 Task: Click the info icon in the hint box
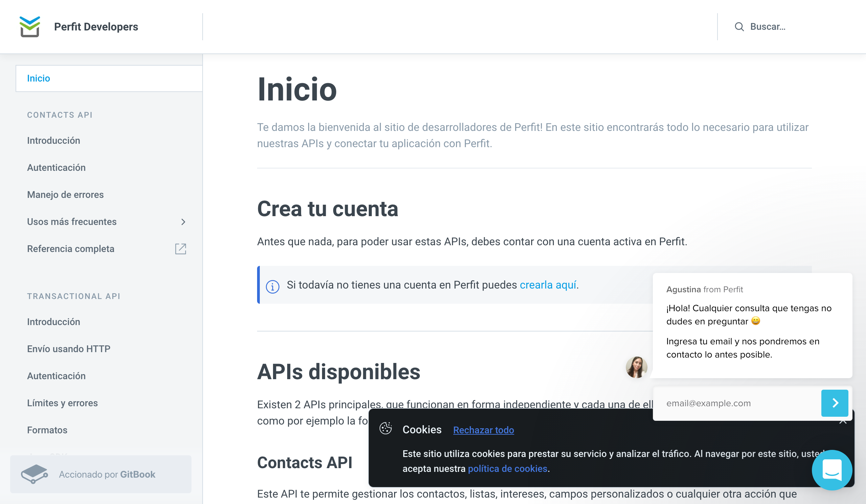273,286
